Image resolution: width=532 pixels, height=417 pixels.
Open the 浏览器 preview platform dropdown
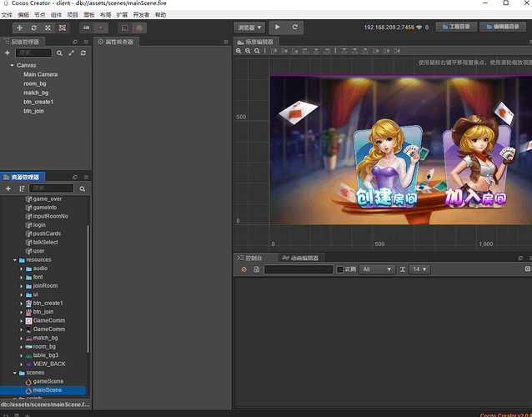(x=249, y=28)
